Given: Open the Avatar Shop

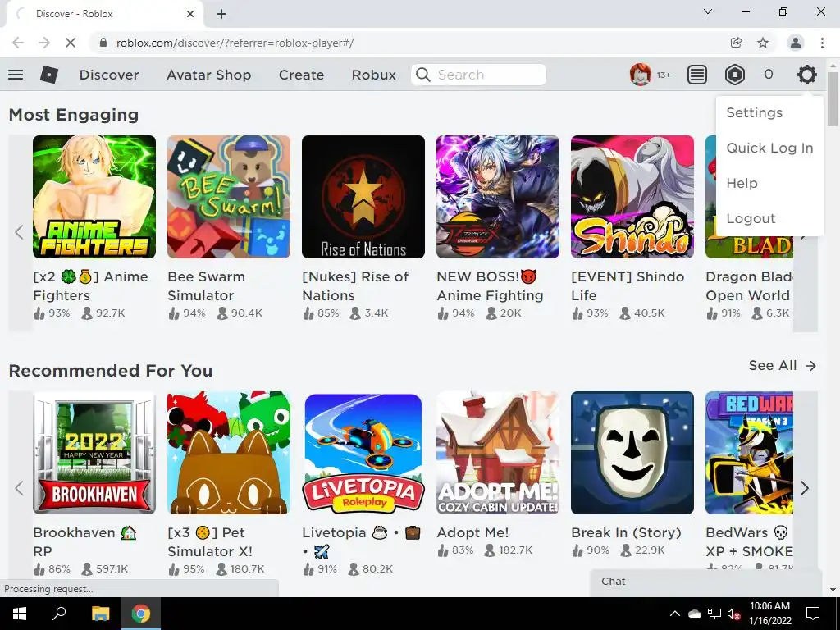Looking at the screenshot, I should pyautogui.click(x=209, y=75).
